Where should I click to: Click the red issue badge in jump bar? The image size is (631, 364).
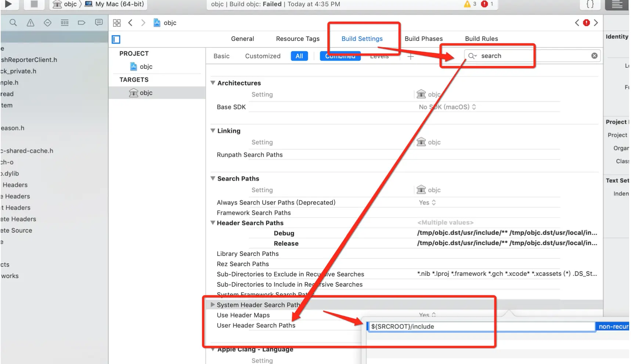587,23
